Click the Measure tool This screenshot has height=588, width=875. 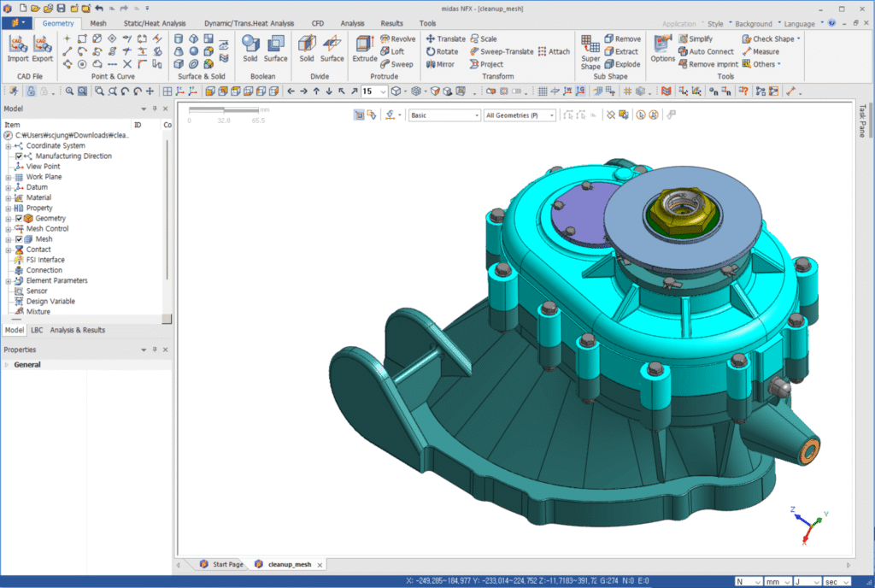[760, 51]
